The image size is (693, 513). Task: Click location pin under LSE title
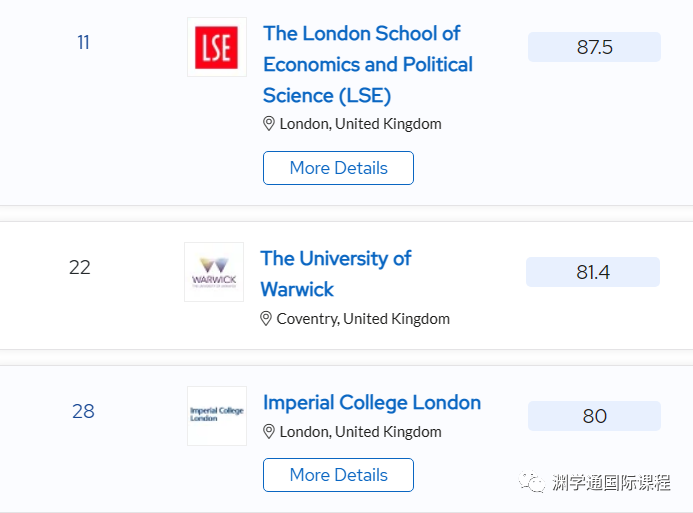[268, 124]
